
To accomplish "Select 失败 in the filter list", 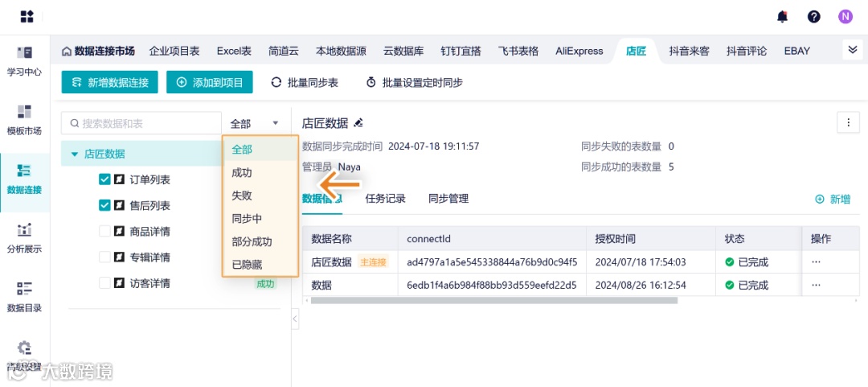I will click(260, 196).
